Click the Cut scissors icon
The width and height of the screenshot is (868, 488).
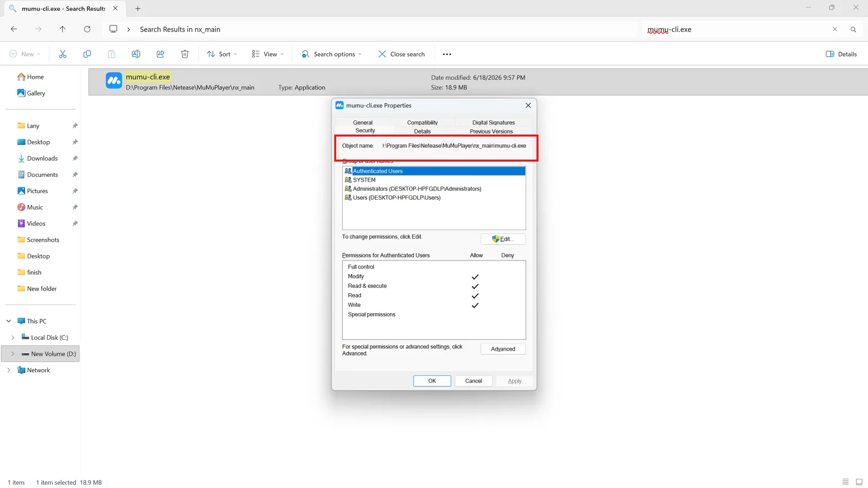tap(62, 54)
